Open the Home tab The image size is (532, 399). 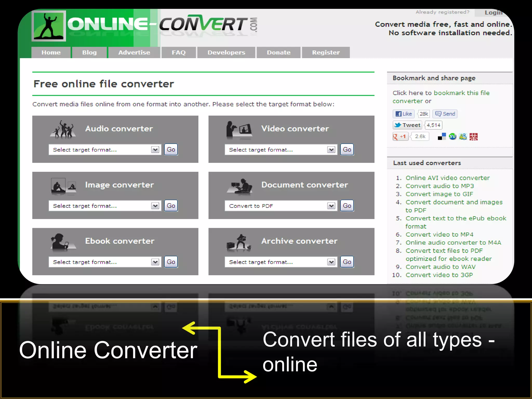(51, 52)
